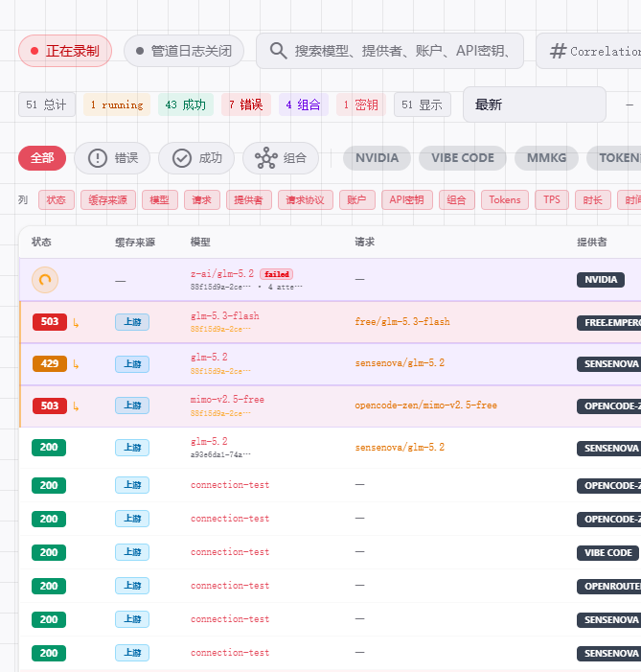Click the Correlation hash icon
641x672 pixels.
point(558,51)
